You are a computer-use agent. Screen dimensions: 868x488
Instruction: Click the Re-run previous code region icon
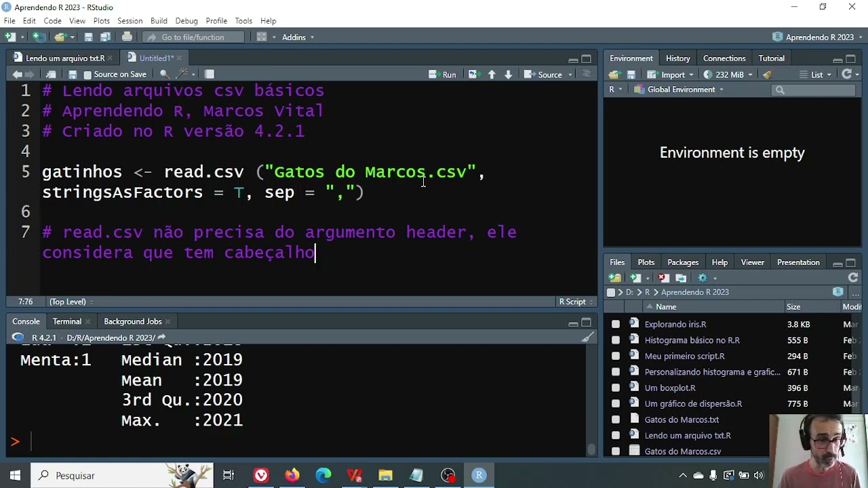click(x=473, y=75)
